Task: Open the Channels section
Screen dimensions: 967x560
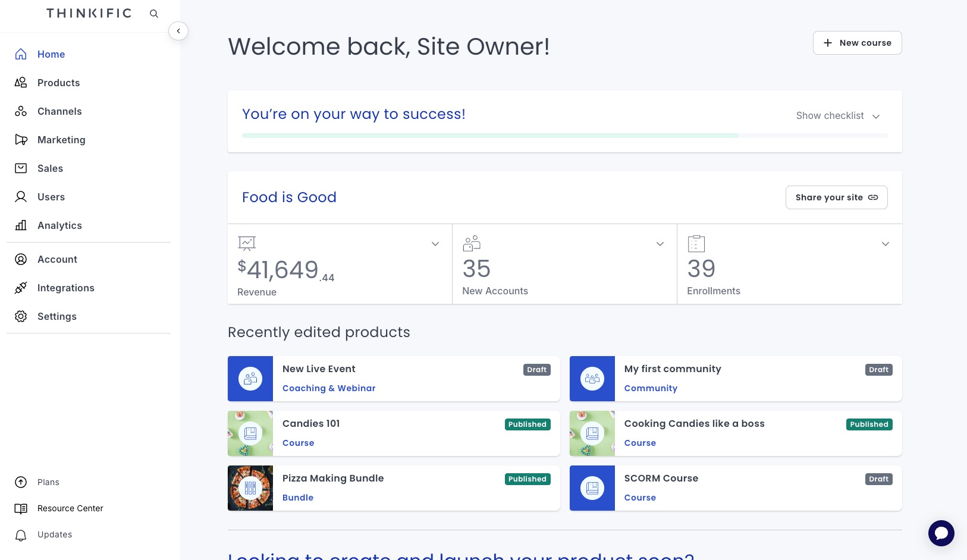Action: 59,111
